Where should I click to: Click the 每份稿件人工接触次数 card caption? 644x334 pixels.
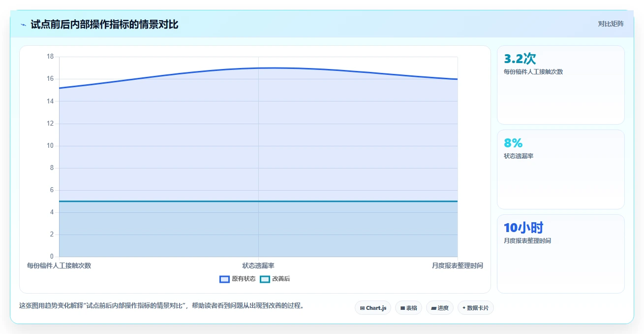[x=533, y=72]
